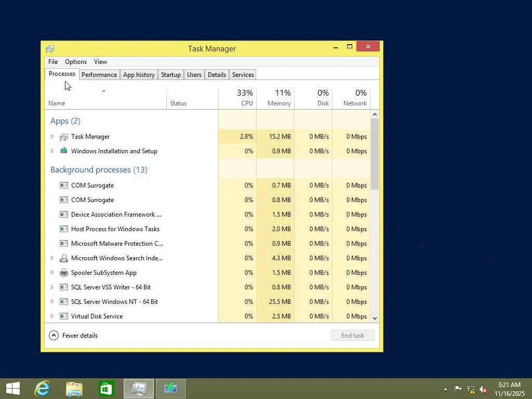Viewport: 532px width, 399px height.
Task: Select the 15.2 MB memory cell
Action: 275,137
